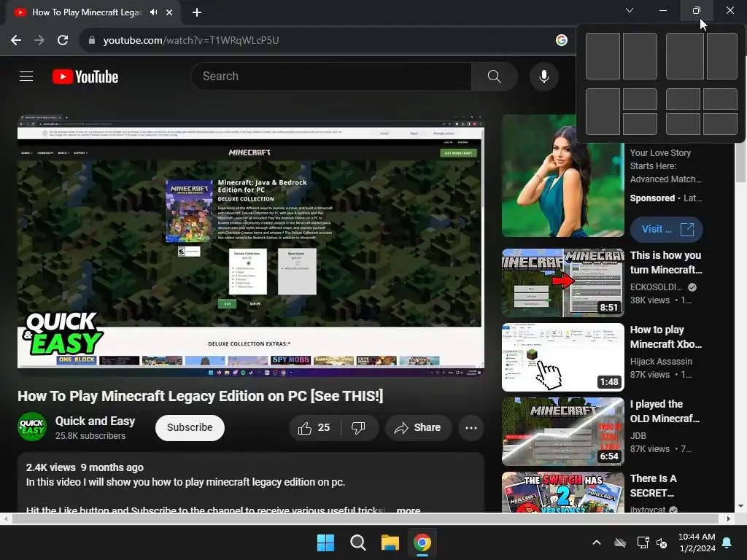The image size is (747, 560).
Task: Like the video with thumbs up
Action: tap(314, 427)
